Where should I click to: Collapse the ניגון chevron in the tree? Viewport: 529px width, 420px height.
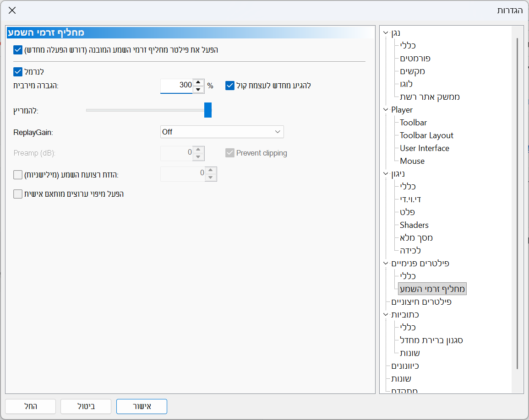coord(386,173)
